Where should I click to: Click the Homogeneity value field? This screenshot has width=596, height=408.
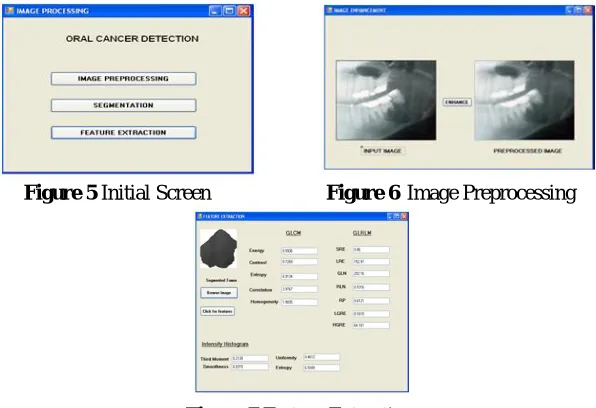pyautogui.click(x=300, y=302)
